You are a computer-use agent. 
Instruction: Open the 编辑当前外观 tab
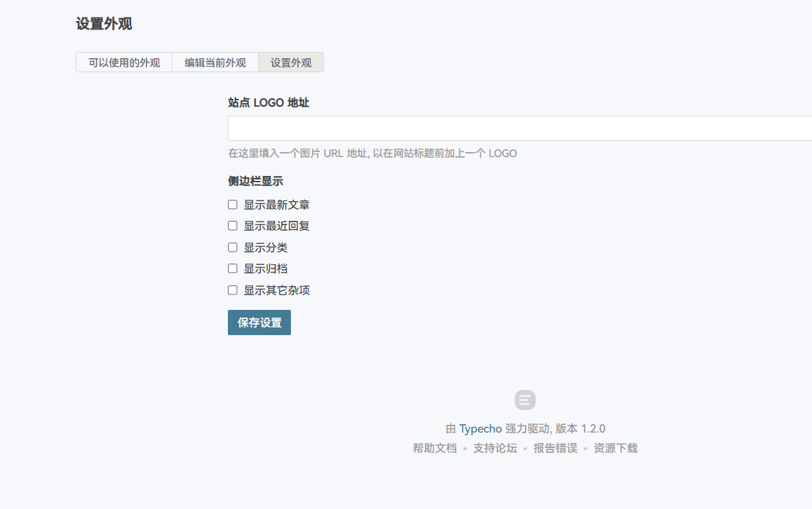pyautogui.click(x=215, y=62)
